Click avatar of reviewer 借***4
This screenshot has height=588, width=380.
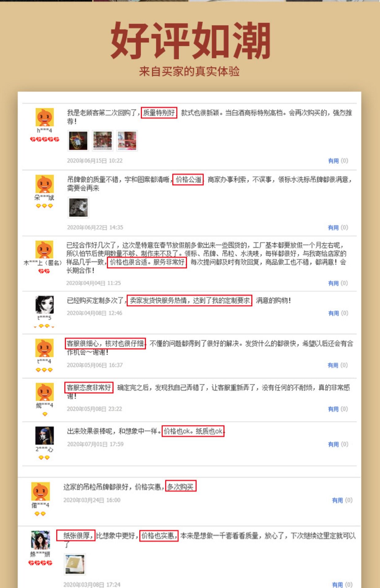point(40,492)
